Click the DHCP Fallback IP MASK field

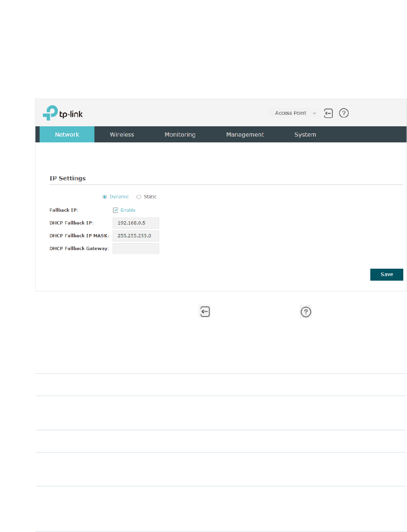tap(136, 236)
